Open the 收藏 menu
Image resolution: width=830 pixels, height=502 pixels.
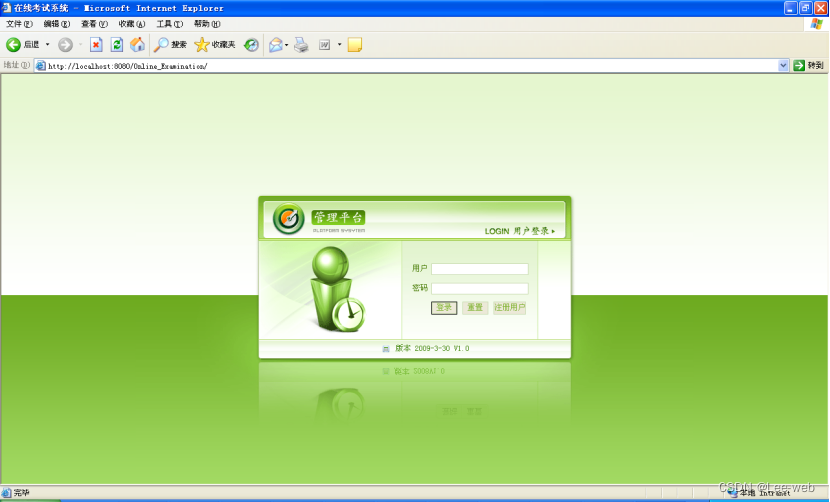click(x=132, y=24)
